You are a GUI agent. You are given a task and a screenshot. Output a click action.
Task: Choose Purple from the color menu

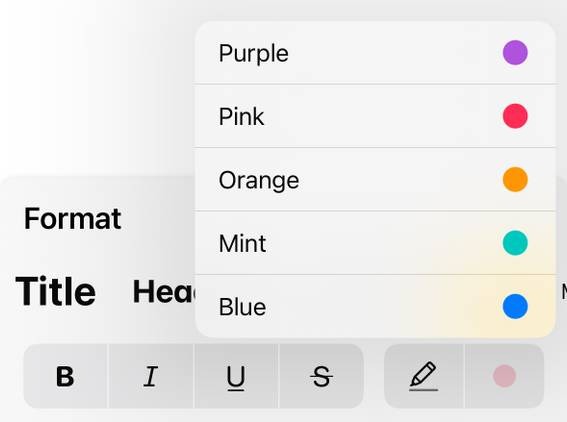[x=375, y=52]
